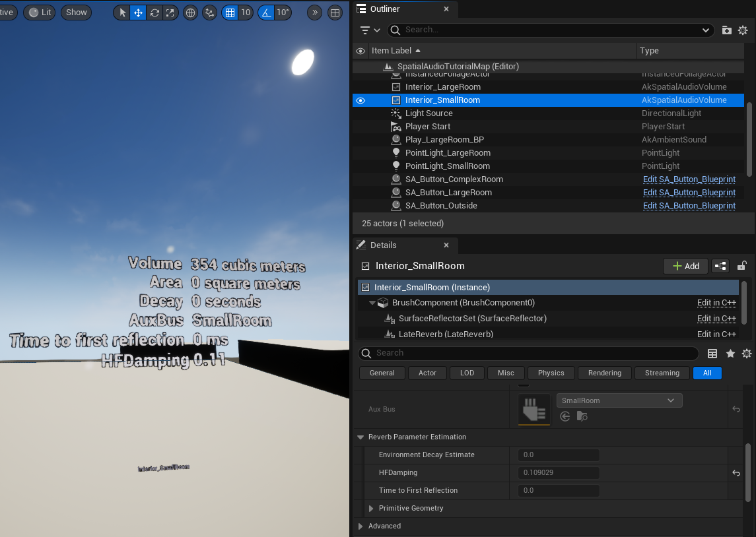Toggle grid snapping in viewport toolbar
This screenshot has width=756, height=537.
click(x=229, y=13)
